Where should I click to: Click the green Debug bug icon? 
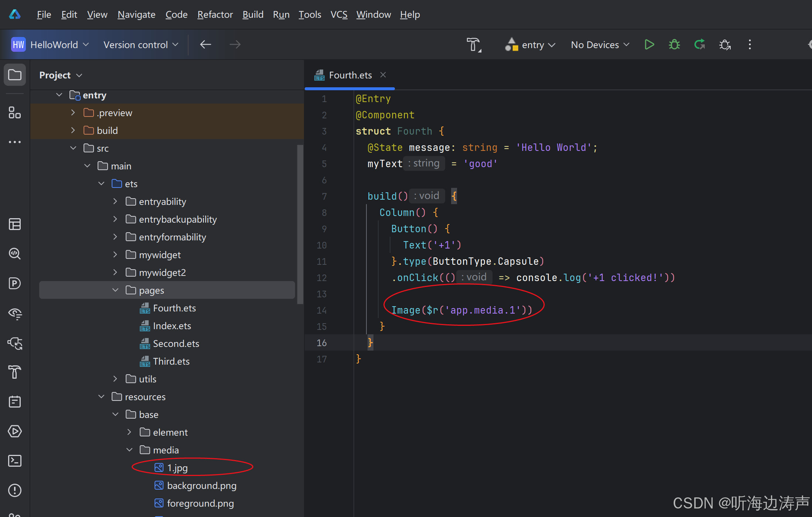pos(674,45)
